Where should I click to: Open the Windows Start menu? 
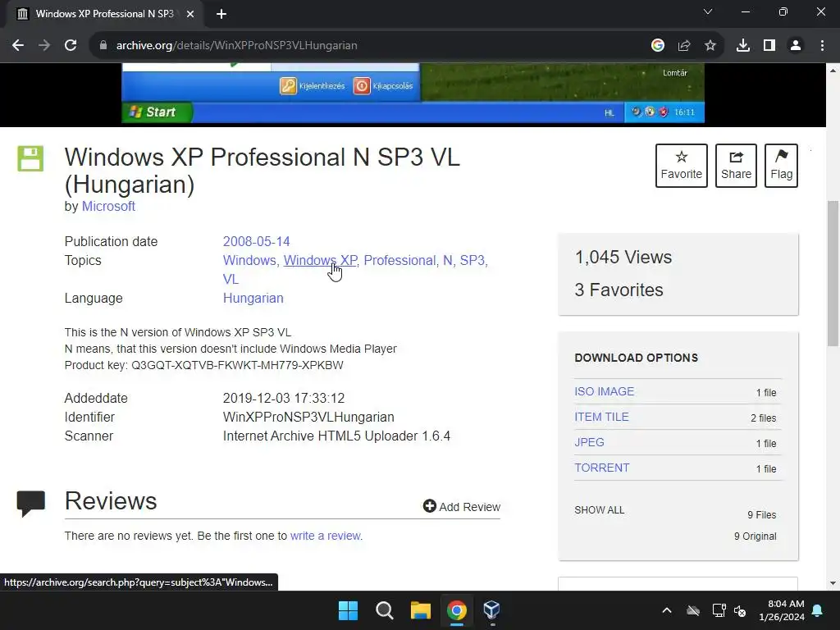click(348, 610)
